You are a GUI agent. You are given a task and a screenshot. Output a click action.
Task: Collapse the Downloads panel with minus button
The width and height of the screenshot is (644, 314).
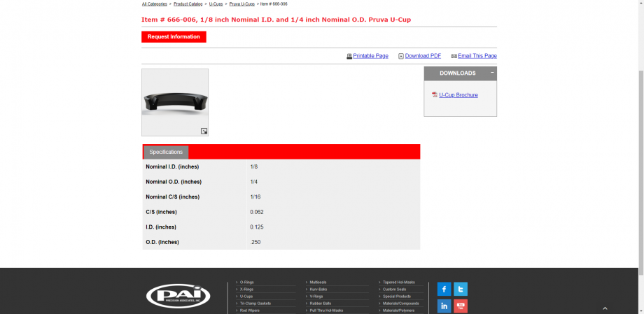(x=492, y=73)
